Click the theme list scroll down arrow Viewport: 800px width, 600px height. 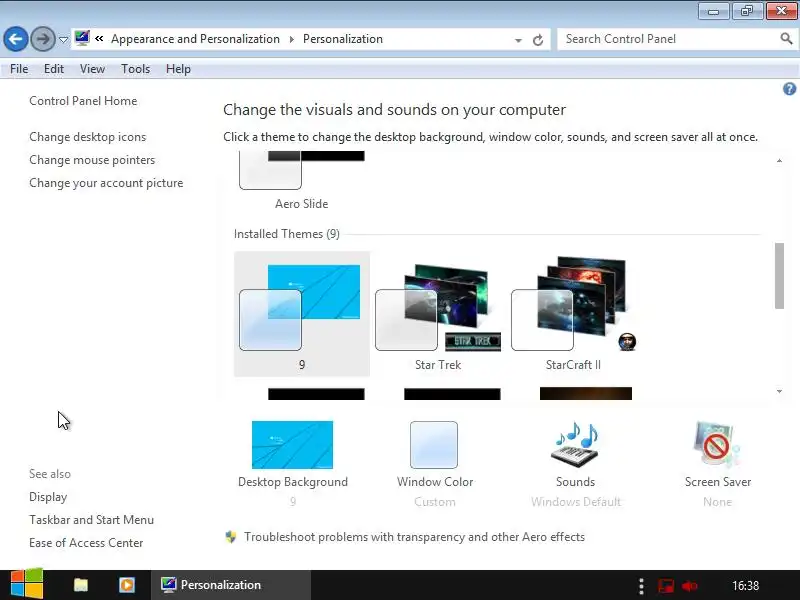point(779,391)
